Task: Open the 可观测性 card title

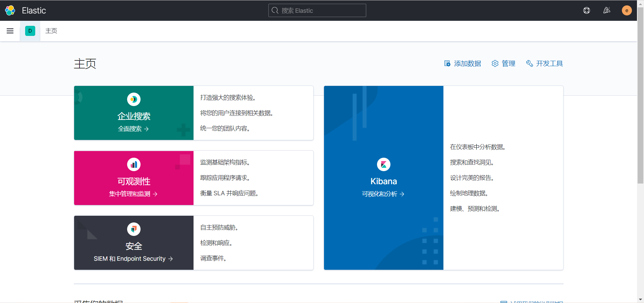Action: click(x=134, y=181)
